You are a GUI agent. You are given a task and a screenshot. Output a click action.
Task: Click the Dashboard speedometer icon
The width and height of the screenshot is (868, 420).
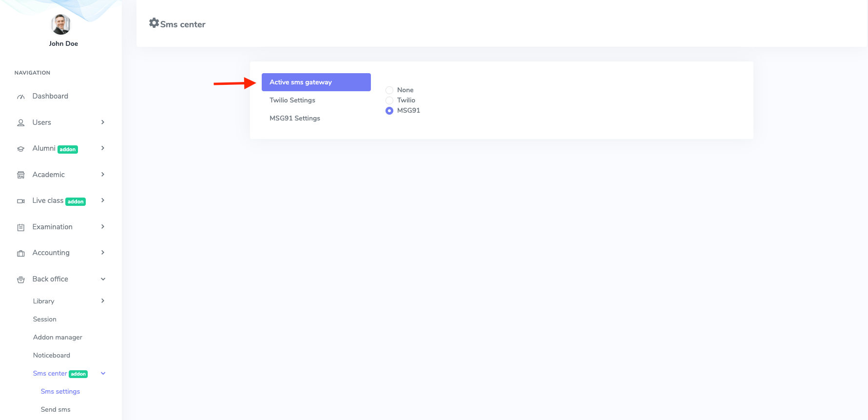20,96
